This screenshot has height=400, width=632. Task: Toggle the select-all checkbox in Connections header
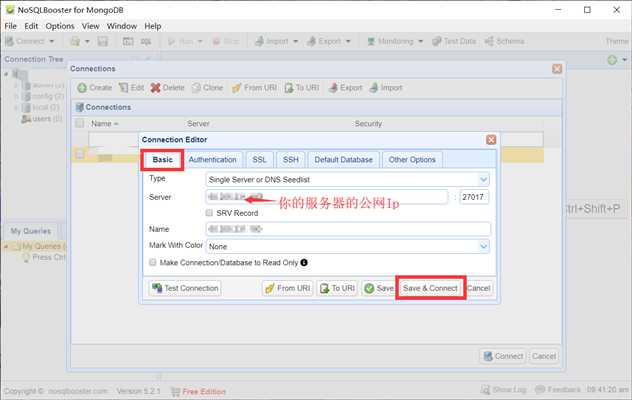tap(80, 123)
